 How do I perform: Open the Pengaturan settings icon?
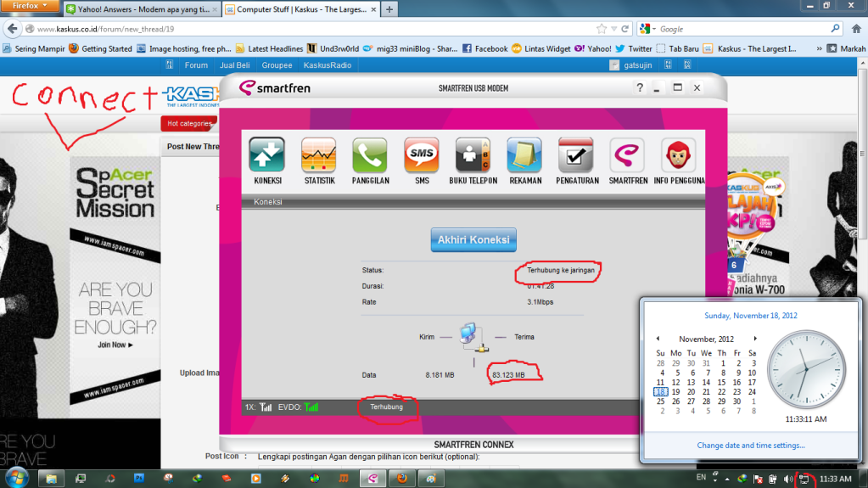(x=576, y=155)
